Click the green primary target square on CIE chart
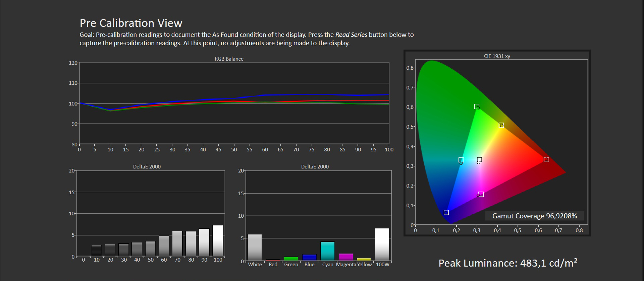Image resolution: width=644 pixels, height=281 pixels. (477, 107)
